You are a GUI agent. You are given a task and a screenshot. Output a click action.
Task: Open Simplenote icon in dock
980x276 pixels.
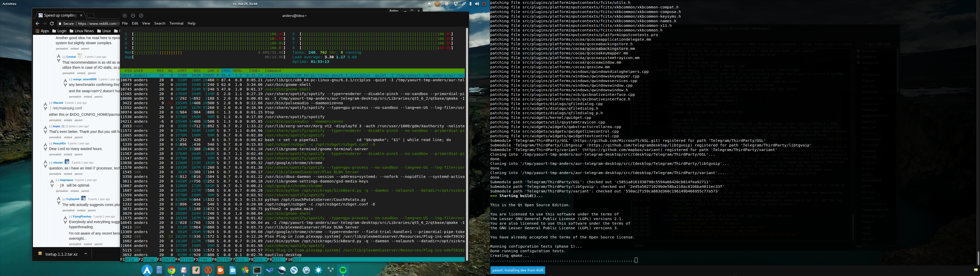point(294,270)
